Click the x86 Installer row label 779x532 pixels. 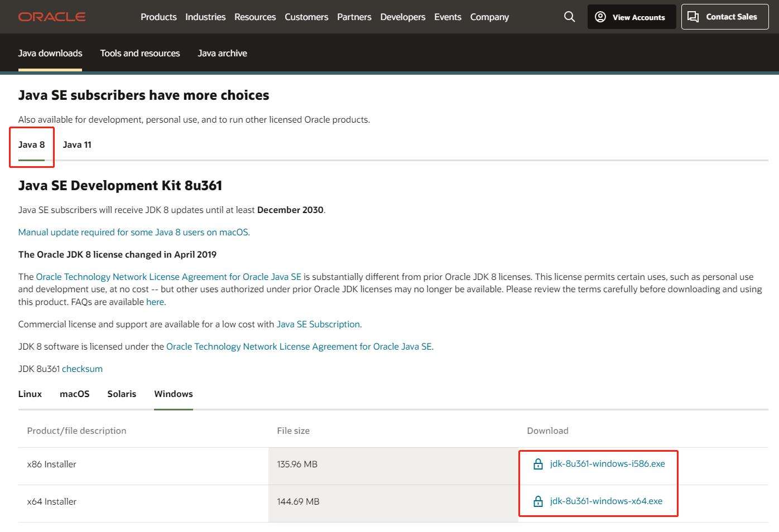click(52, 464)
